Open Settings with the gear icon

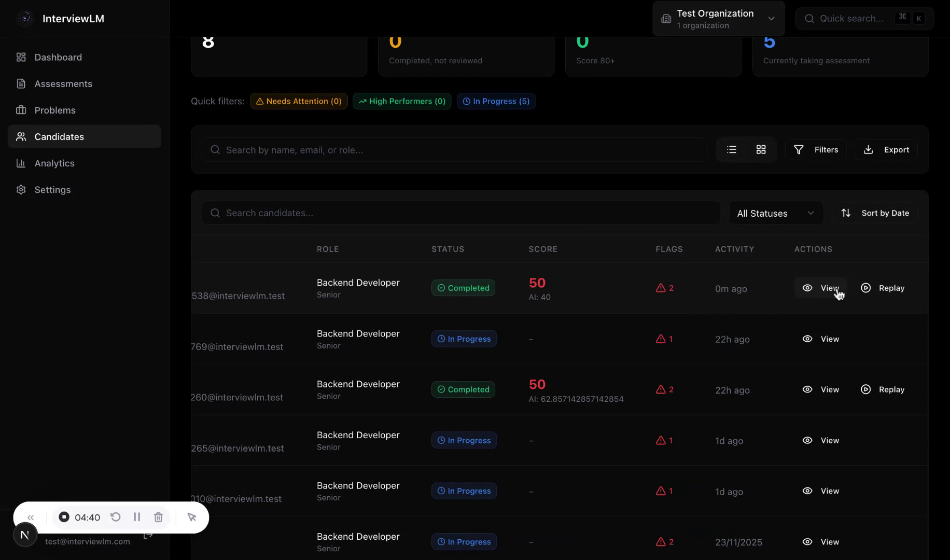pos(21,190)
